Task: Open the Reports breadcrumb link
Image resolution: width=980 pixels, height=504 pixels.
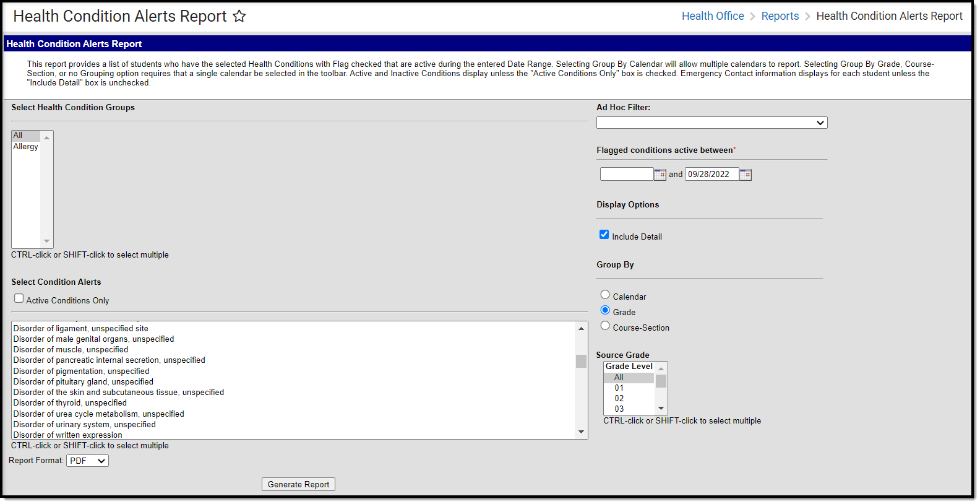Action: pos(780,16)
